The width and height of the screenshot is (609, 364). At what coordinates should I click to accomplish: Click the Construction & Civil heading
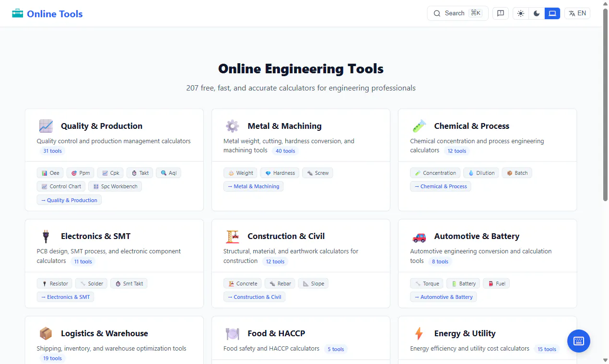286,236
